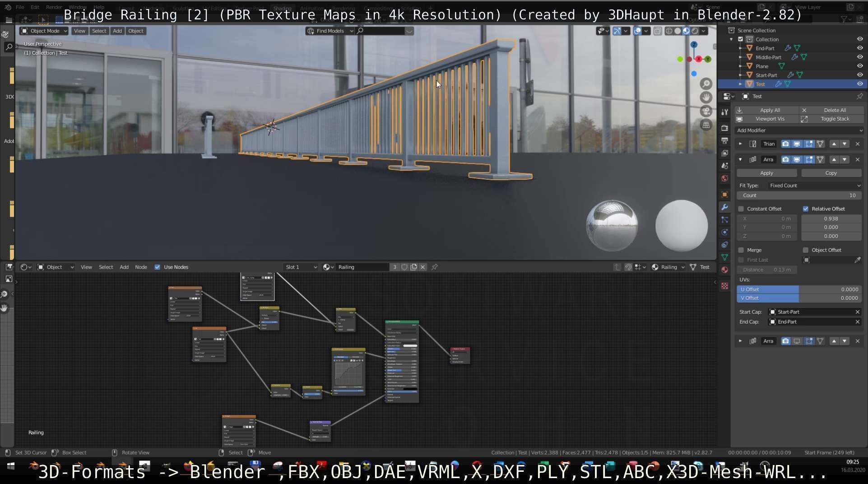Hide Start-Part in the outliner
The height and width of the screenshot is (484, 868).
coord(860,75)
